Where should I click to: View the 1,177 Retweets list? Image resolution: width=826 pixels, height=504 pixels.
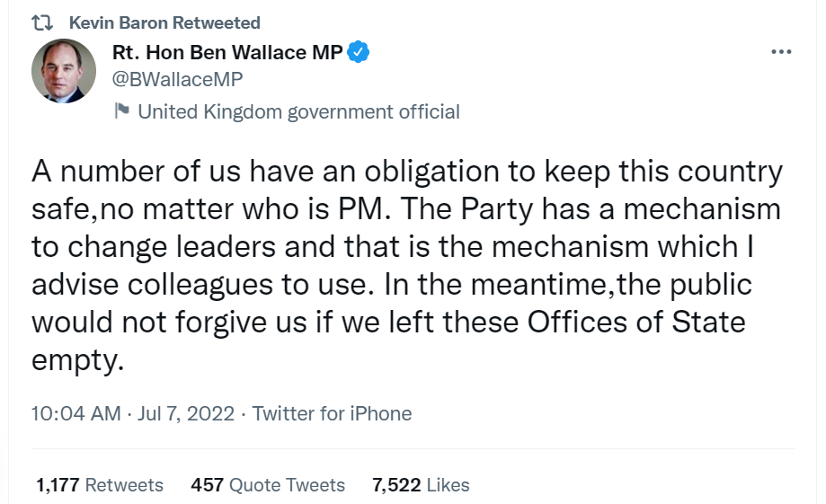pos(100,485)
